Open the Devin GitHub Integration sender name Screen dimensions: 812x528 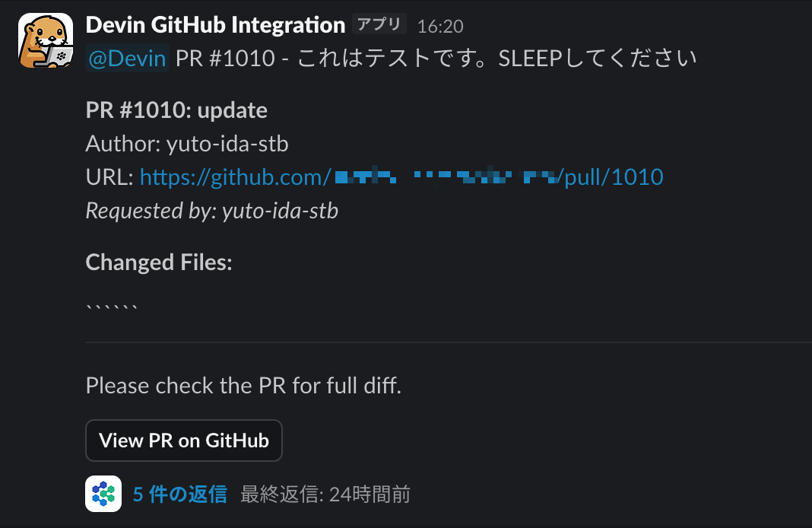click(215, 25)
